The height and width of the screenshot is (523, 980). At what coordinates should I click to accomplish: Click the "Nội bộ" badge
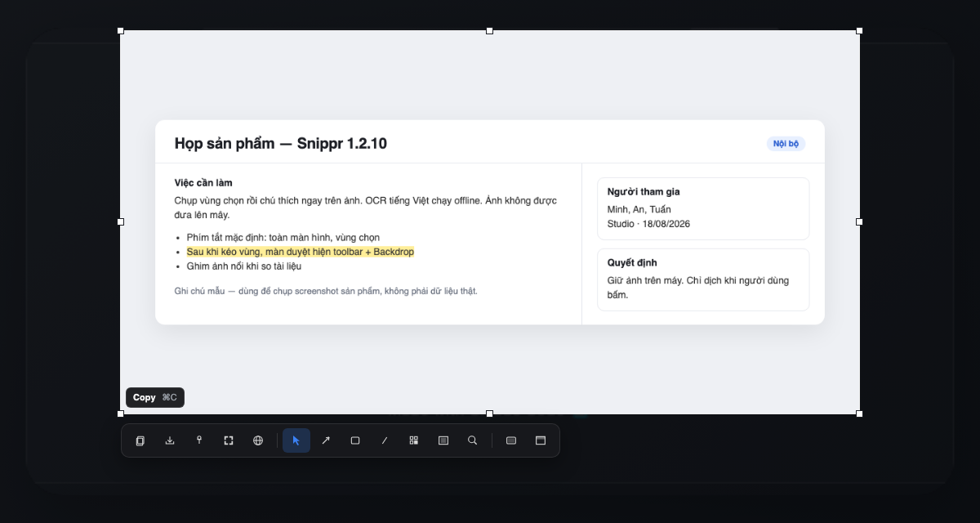tap(786, 144)
